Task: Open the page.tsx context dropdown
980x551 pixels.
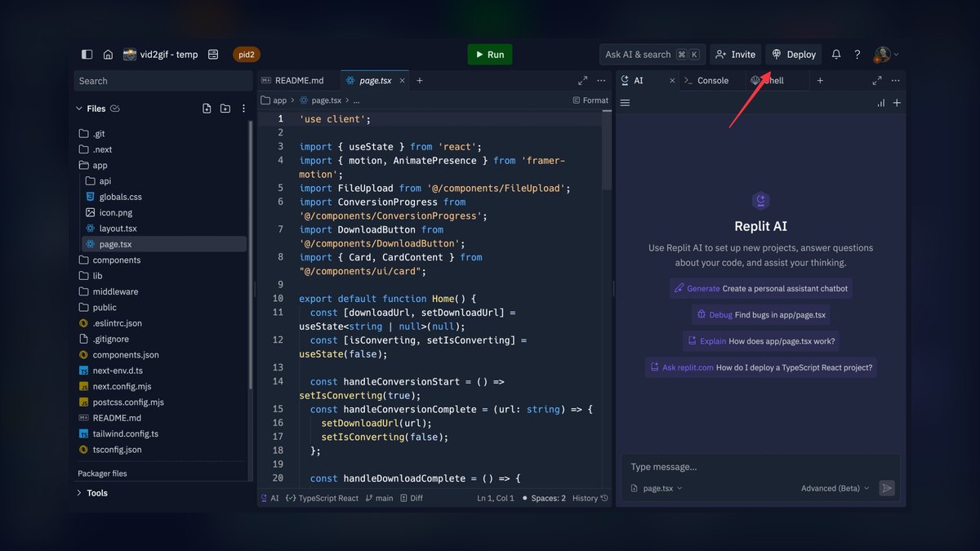Action: (657, 488)
